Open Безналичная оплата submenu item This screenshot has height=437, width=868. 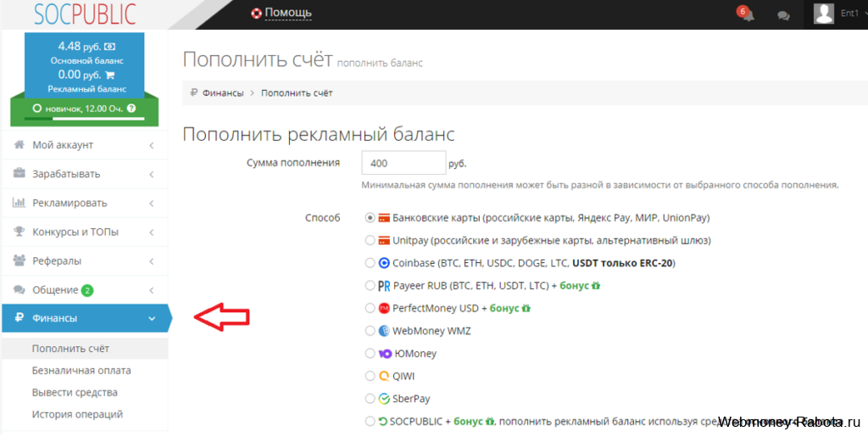click(x=81, y=371)
